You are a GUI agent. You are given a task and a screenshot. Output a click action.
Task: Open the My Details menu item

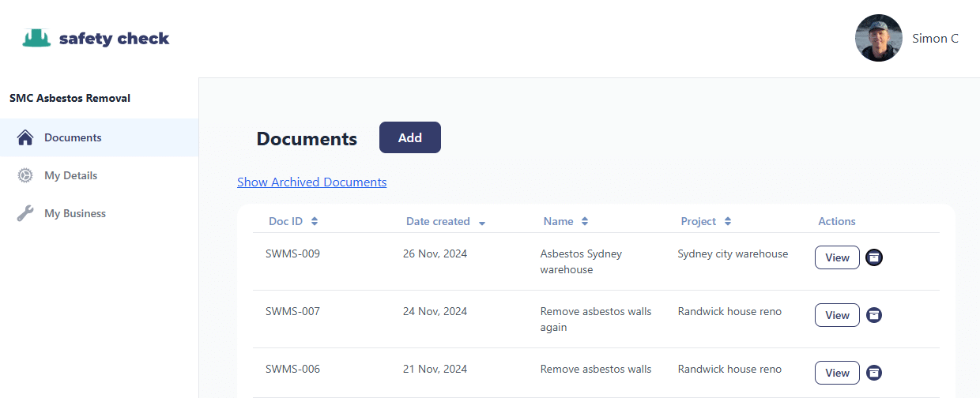[70, 175]
